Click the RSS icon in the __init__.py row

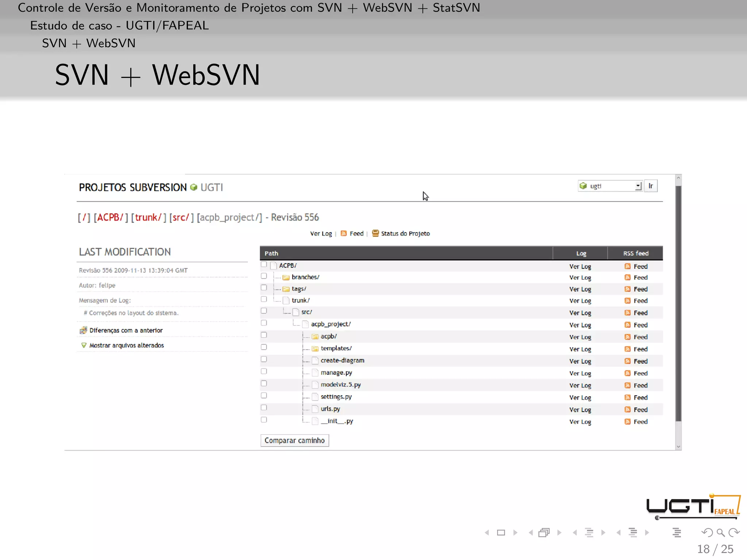point(627,422)
